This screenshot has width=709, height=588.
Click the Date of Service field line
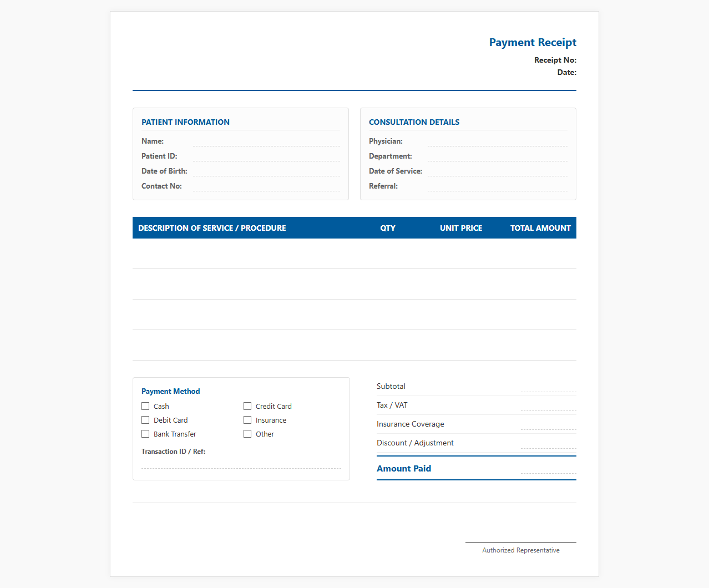[x=498, y=171]
